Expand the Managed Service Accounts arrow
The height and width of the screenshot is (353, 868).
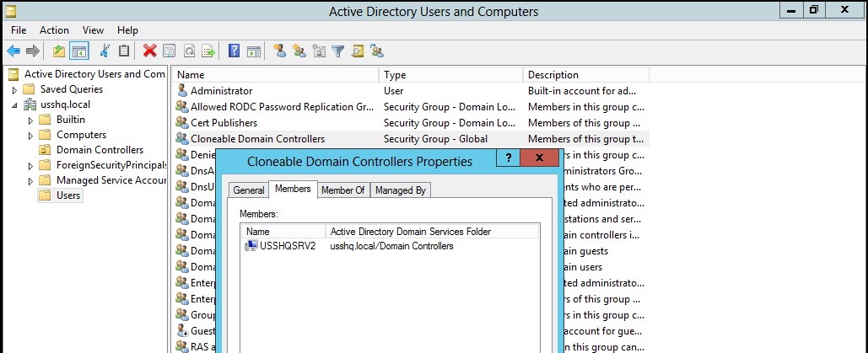31,181
